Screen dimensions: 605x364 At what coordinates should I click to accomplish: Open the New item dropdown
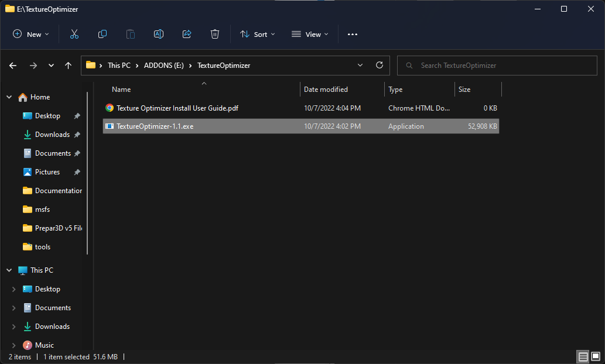click(x=31, y=35)
